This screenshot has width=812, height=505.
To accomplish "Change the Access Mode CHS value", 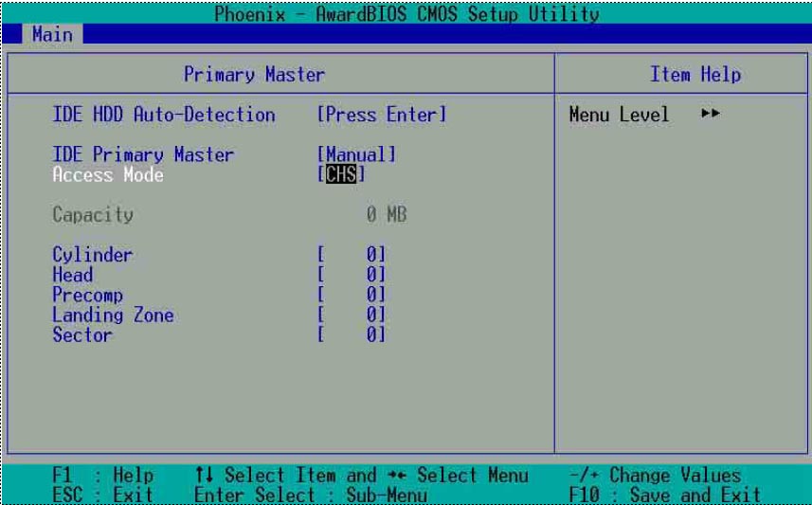I will 341,174.
